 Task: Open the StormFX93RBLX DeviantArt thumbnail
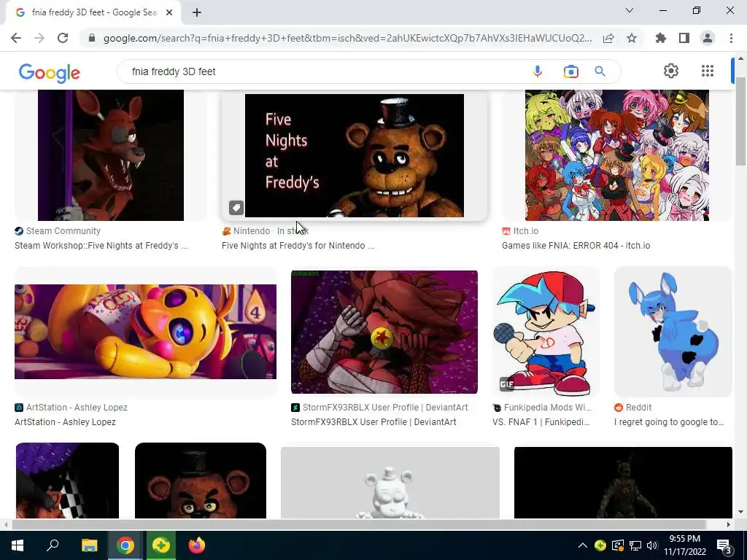(x=384, y=332)
